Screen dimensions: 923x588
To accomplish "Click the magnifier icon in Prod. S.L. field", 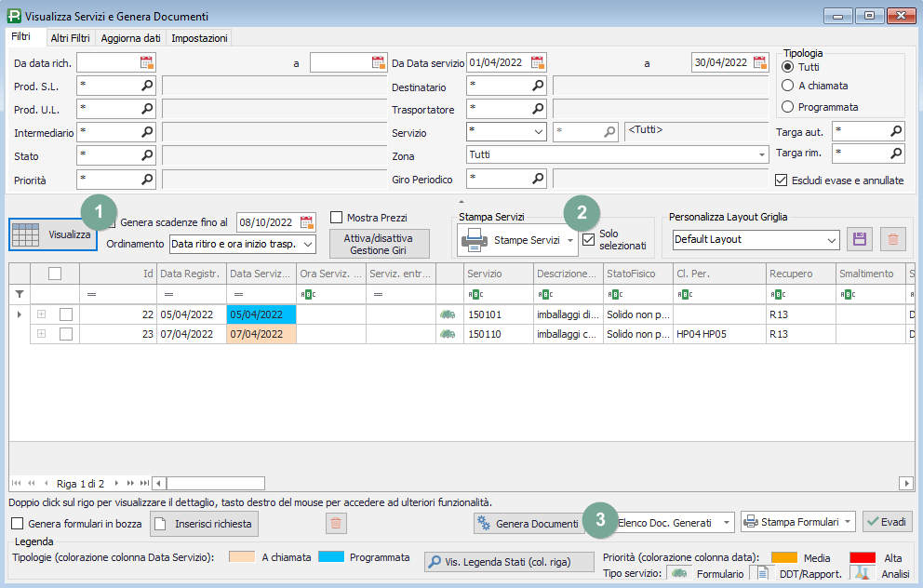I will tap(147, 86).
